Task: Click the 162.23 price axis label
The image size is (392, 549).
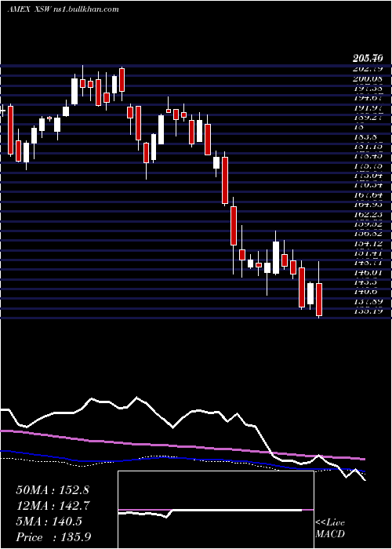Action: pos(367,214)
